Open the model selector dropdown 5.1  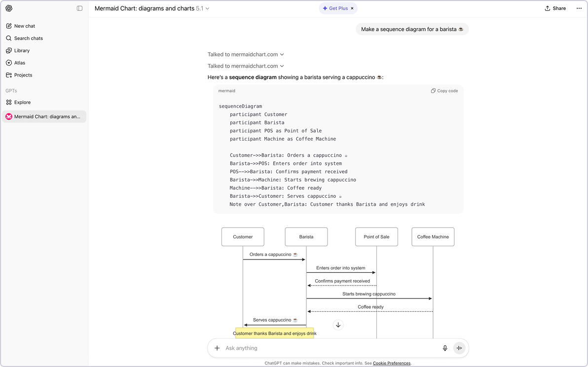pyautogui.click(x=202, y=8)
